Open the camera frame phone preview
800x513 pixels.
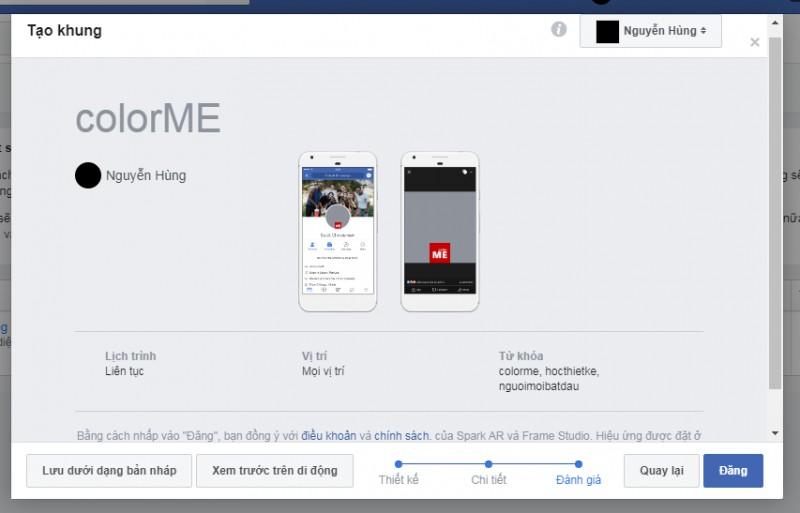coord(440,231)
